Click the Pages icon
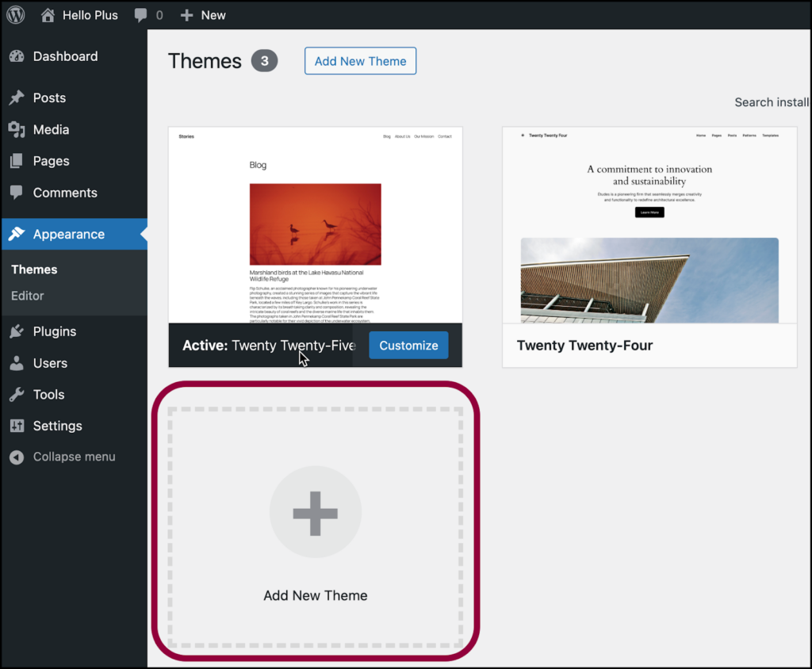The height and width of the screenshot is (669, 812). coord(17,161)
